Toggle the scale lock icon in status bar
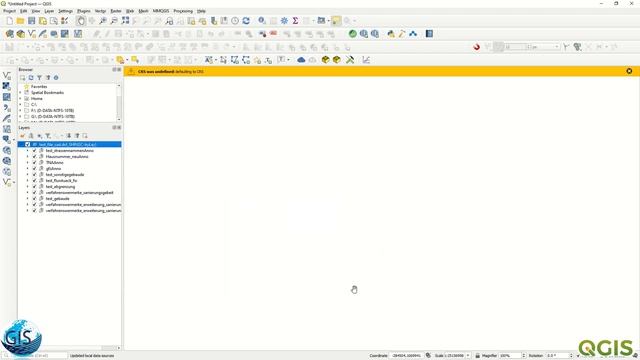Screen dimensions: 640x360 (x=477, y=356)
